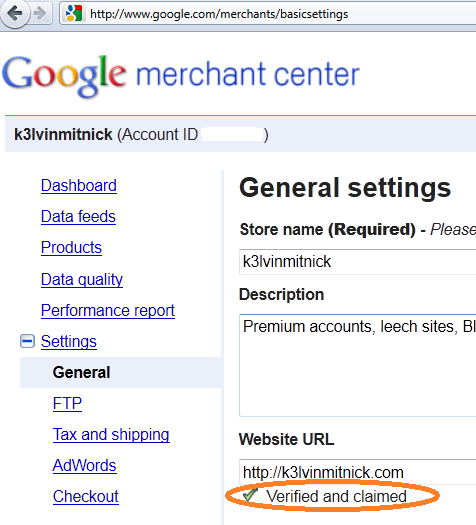Open FTP settings
Screen dimensions: 476x525
(67, 403)
